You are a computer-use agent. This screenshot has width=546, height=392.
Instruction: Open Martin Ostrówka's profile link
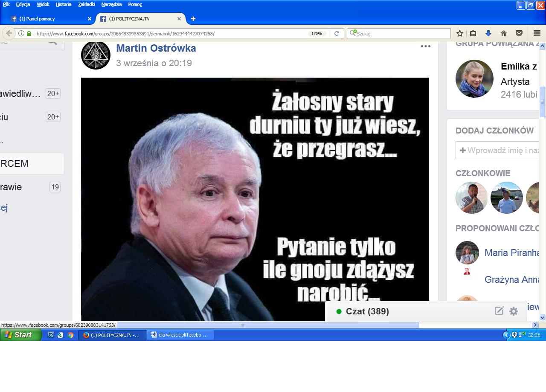pos(156,48)
